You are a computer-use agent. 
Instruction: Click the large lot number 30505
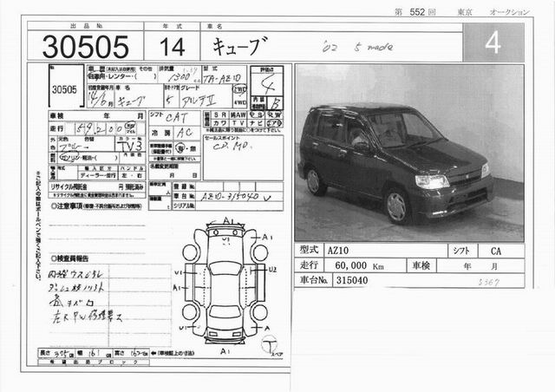tap(85, 47)
